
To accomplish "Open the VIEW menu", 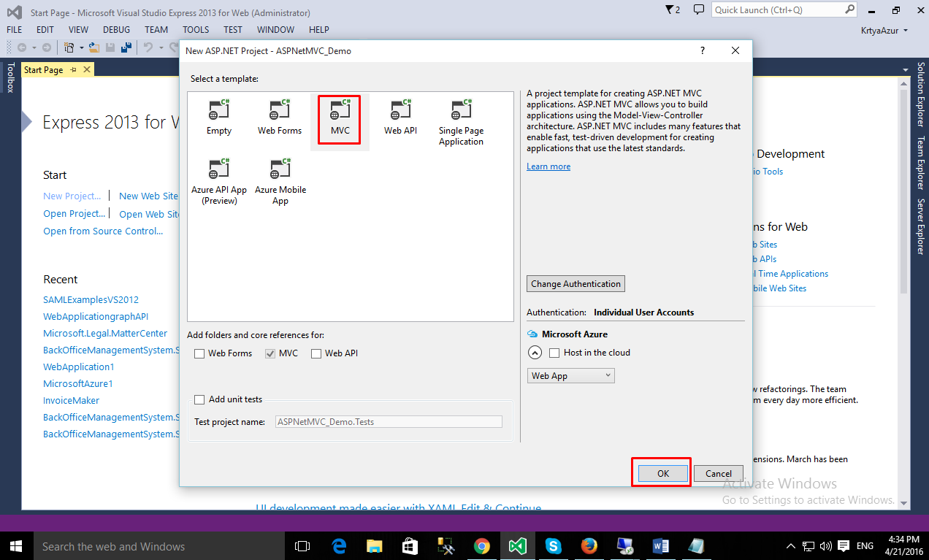I will (78, 30).
